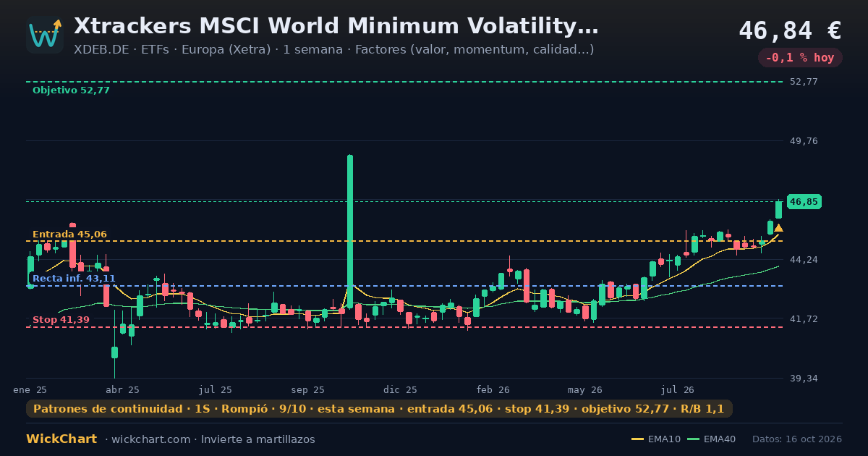The image size is (868, 456).
Task: Click the WickChart logo icon
Action: coord(45,35)
